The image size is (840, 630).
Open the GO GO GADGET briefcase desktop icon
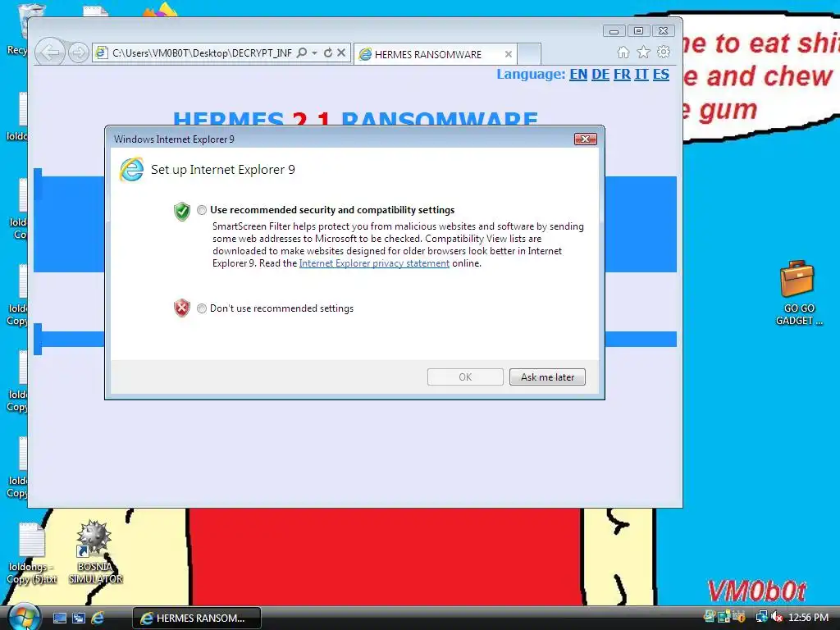point(798,293)
